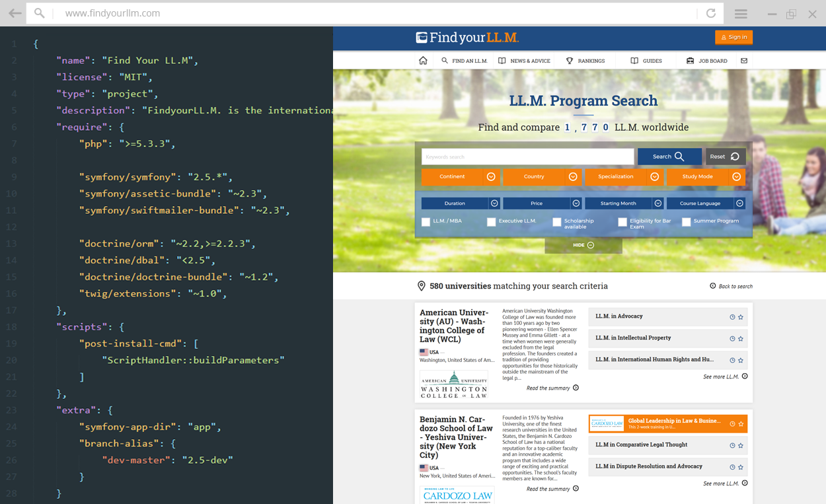Open the Continent dropdown
The width and height of the screenshot is (826, 504).
pos(459,177)
